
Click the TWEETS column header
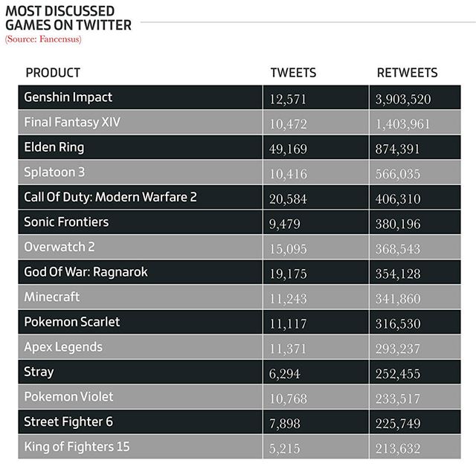point(293,73)
